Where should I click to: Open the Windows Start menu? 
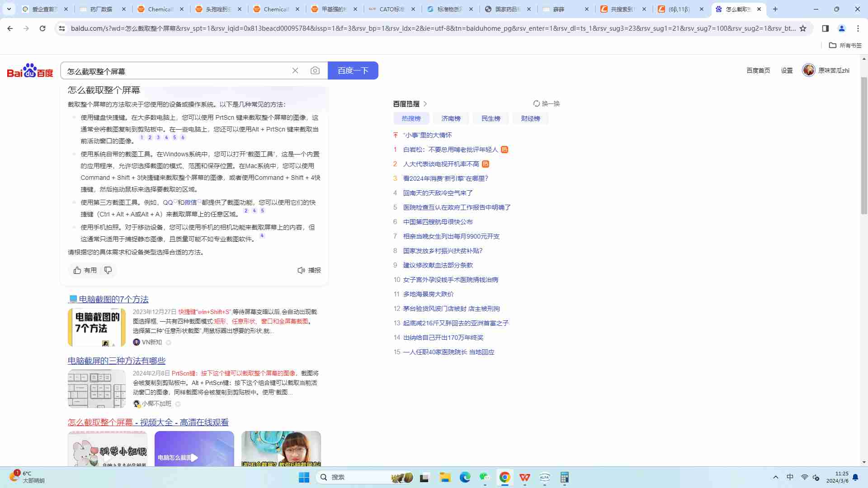point(304,478)
